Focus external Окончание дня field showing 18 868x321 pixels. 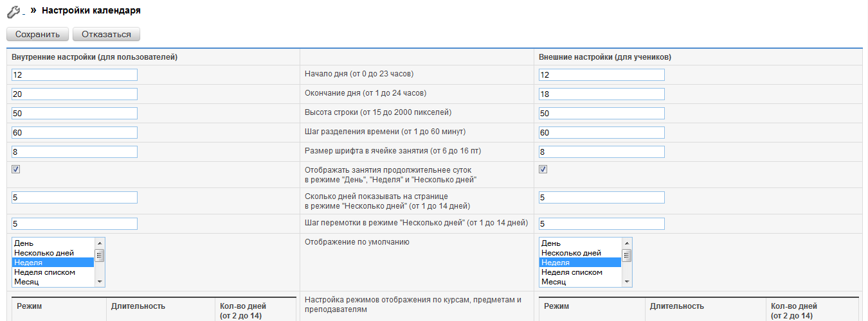pyautogui.click(x=601, y=94)
